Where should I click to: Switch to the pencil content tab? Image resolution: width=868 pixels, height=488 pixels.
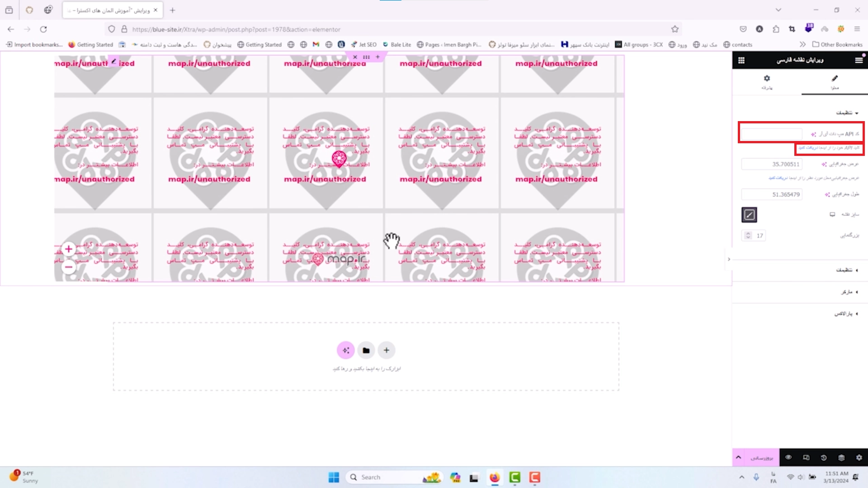tap(835, 81)
